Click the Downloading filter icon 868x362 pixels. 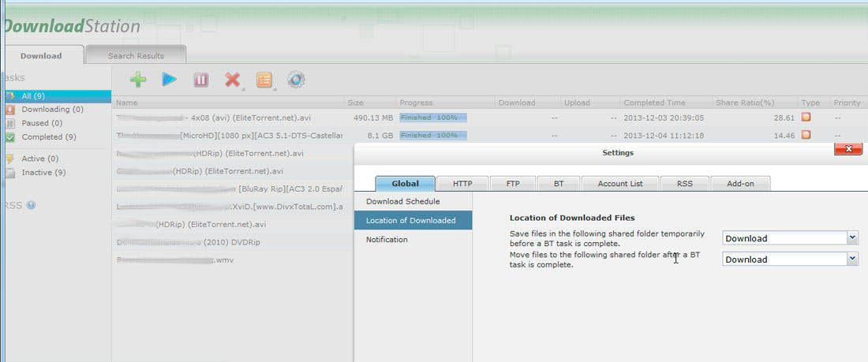(x=10, y=110)
